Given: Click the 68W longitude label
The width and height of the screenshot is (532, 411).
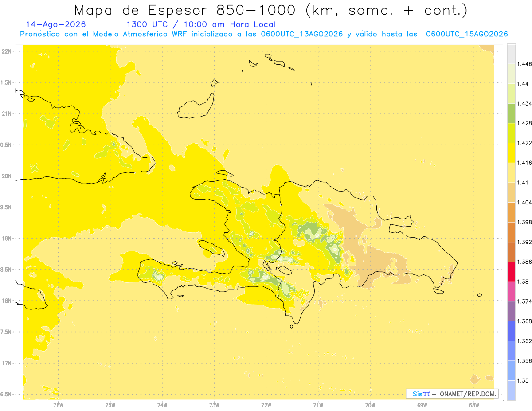Looking at the screenshot, I should pyautogui.click(x=474, y=405).
